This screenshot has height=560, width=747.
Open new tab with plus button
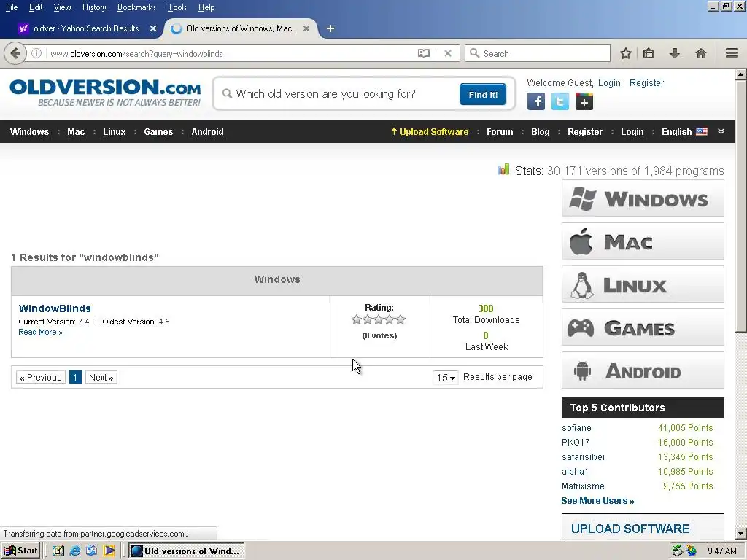pyautogui.click(x=330, y=28)
